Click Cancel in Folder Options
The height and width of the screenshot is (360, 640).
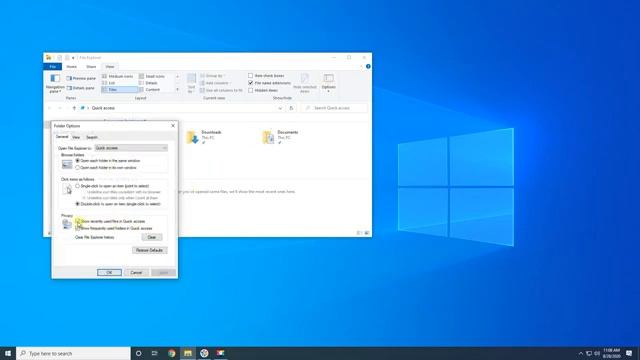136,272
